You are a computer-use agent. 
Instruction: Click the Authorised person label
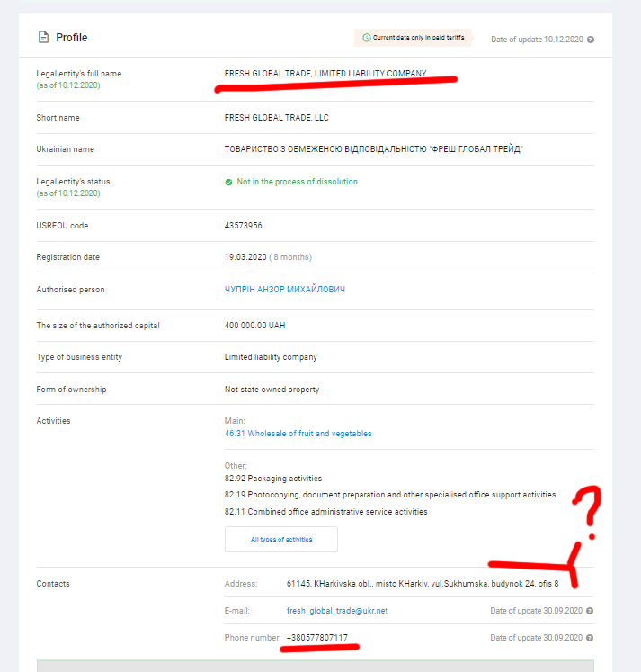[x=70, y=290]
